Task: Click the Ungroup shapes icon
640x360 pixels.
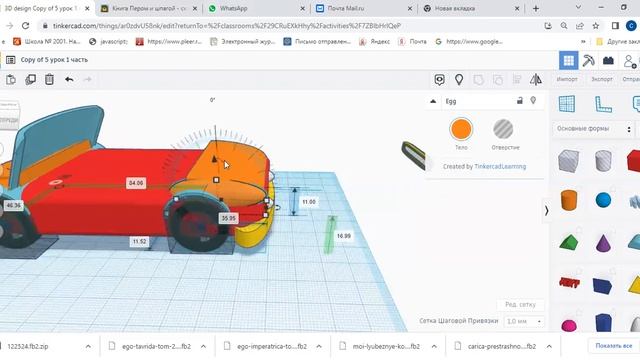Action: pyautogui.click(x=498, y=80)
